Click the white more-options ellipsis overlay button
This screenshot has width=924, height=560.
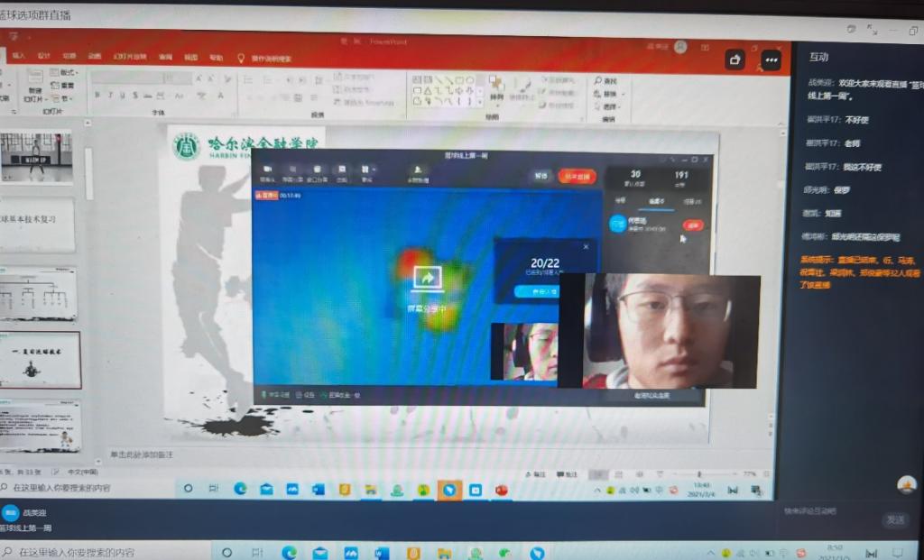click(770, 60)
